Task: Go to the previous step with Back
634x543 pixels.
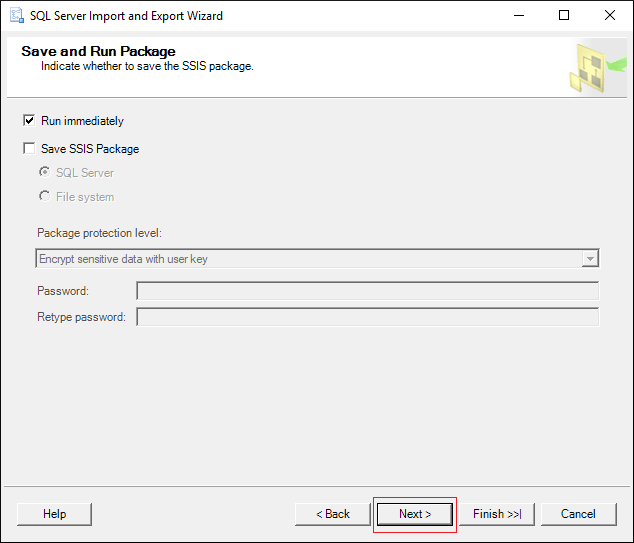Action: pyautogui.click(x=333, y=514)
